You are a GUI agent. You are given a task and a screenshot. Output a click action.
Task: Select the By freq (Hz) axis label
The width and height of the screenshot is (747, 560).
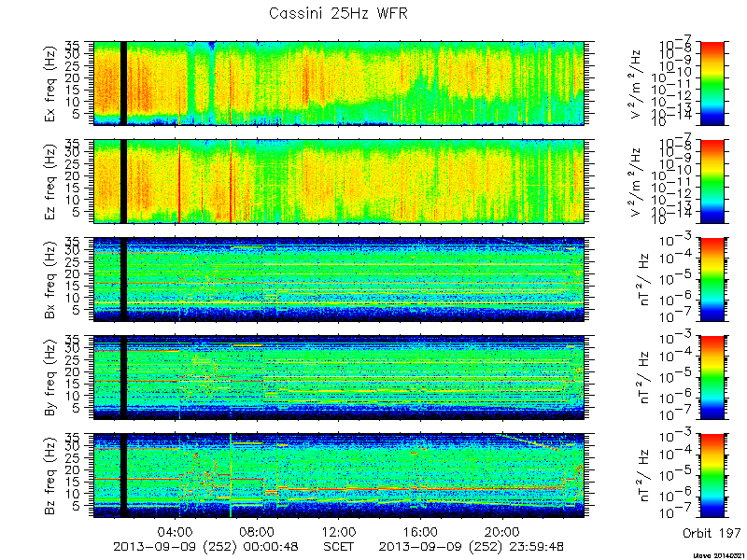click(50, 378)
